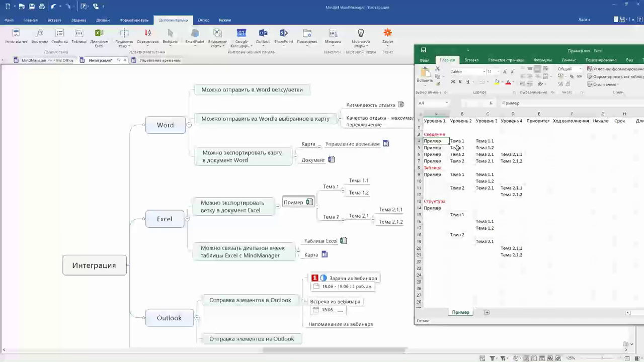
Task: Click Стили ячеек button
Action: pyautogui.click(x=603, y=84)
